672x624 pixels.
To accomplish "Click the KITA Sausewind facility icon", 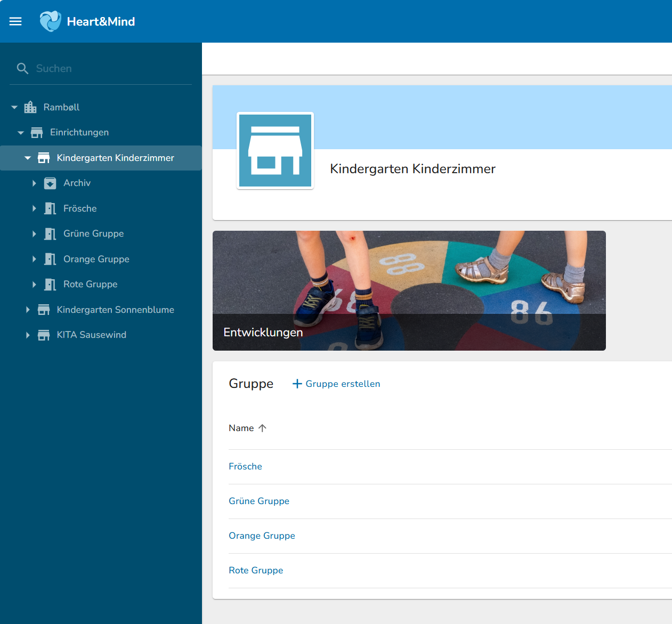I will click(44, 335).
